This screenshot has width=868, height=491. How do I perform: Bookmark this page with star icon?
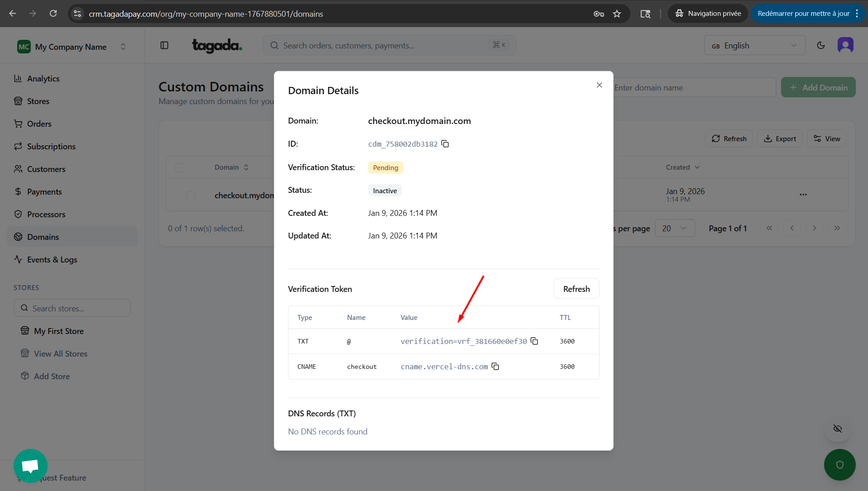pyautogui.click(x=617, y=14)
